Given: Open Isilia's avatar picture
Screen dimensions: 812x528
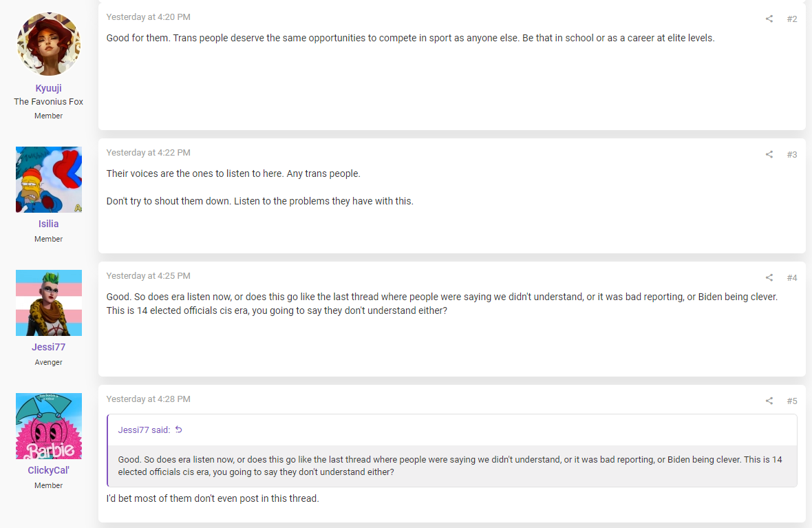Looking at the screenshot, I should pos(49,179).
